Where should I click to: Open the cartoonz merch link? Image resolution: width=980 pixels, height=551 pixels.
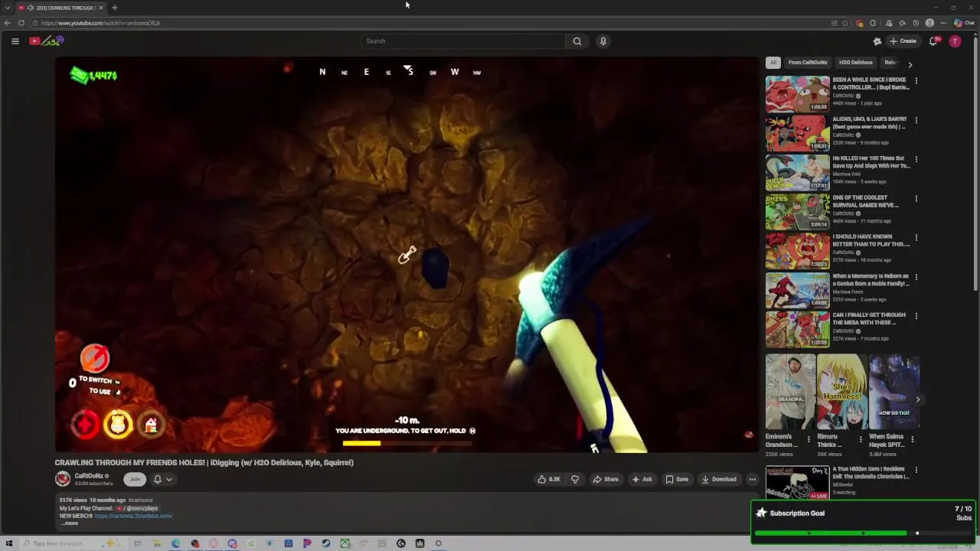tap(133, 516)
